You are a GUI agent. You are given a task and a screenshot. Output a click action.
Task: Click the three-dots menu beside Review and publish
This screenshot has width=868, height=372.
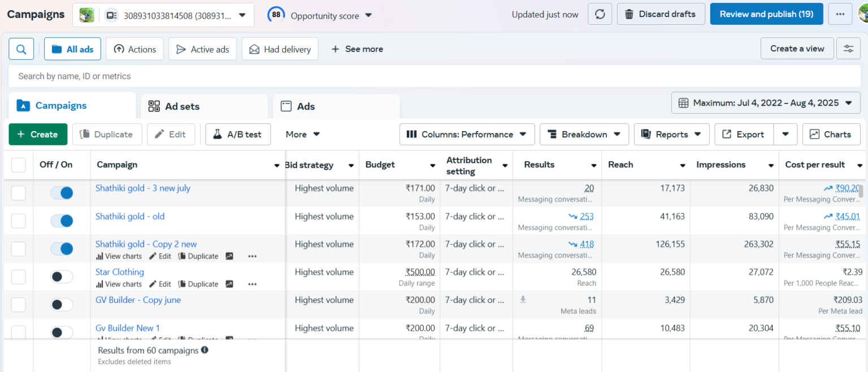tap(840, 14)
